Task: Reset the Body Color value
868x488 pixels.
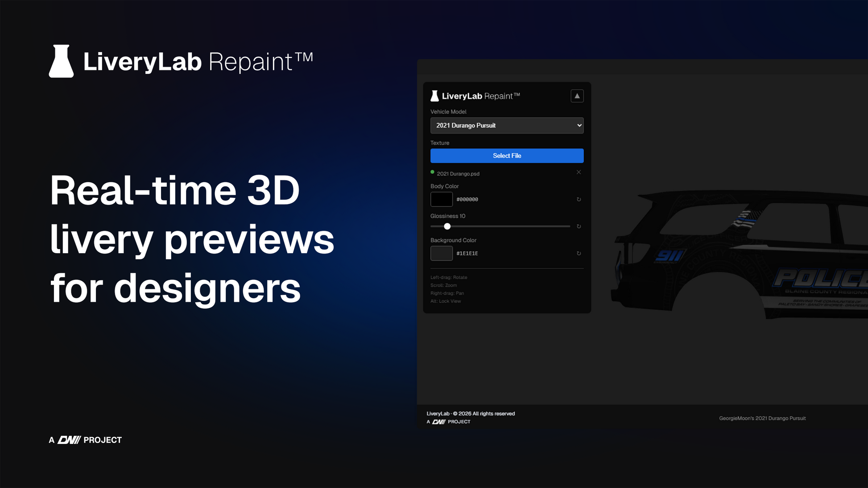Action: (x=579, y=200)
